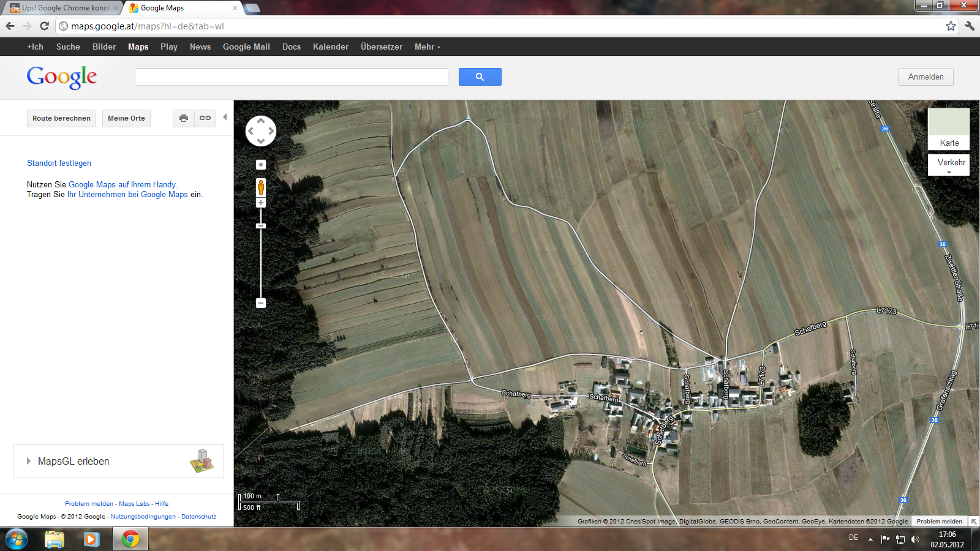Switch to Karte map view
Image resolution: width=980 pixels, height=551 pixels.
tap(949, 129)
